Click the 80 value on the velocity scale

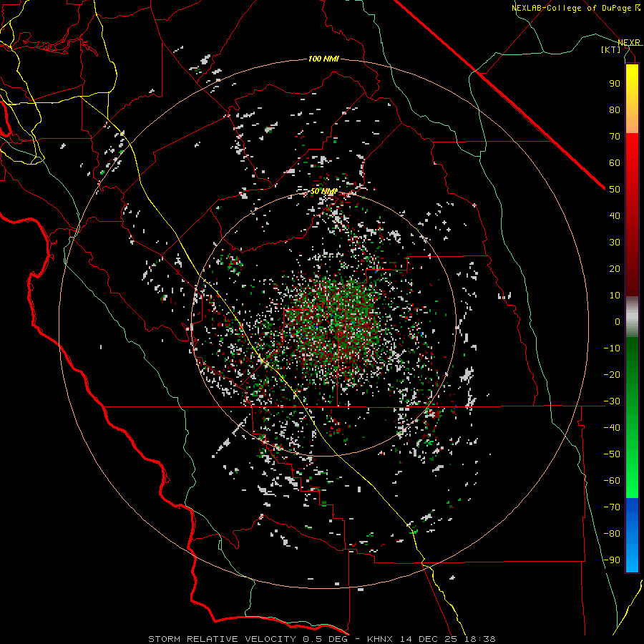[615, 110]
